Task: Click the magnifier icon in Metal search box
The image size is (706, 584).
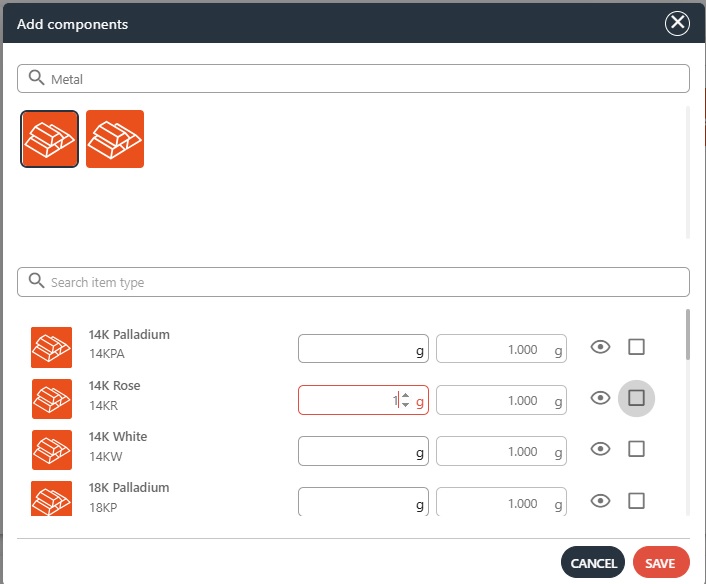Action: click(37, 78)
